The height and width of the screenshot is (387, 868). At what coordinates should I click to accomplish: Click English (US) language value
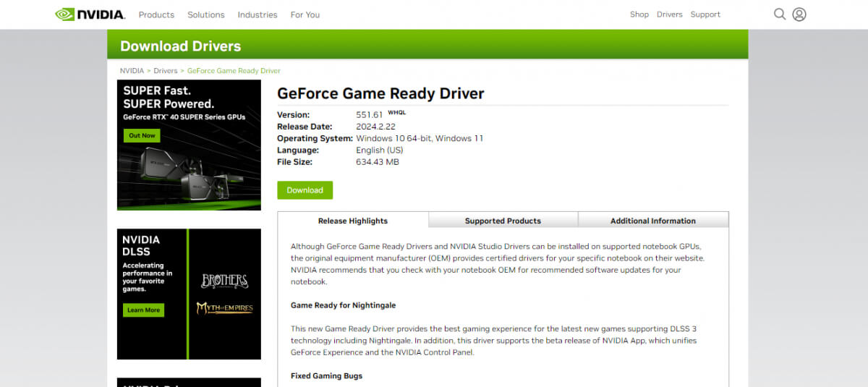tap(380, 150)
